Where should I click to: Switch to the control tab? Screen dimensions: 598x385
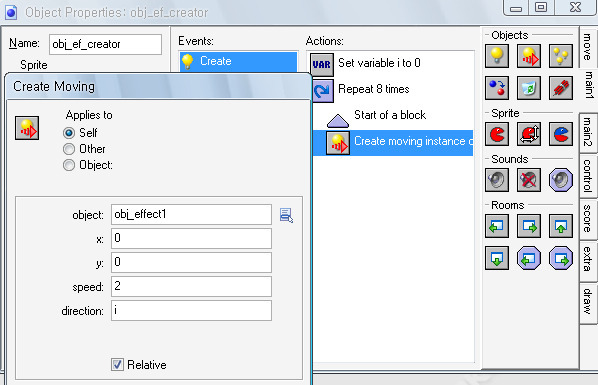pos(587,176)
